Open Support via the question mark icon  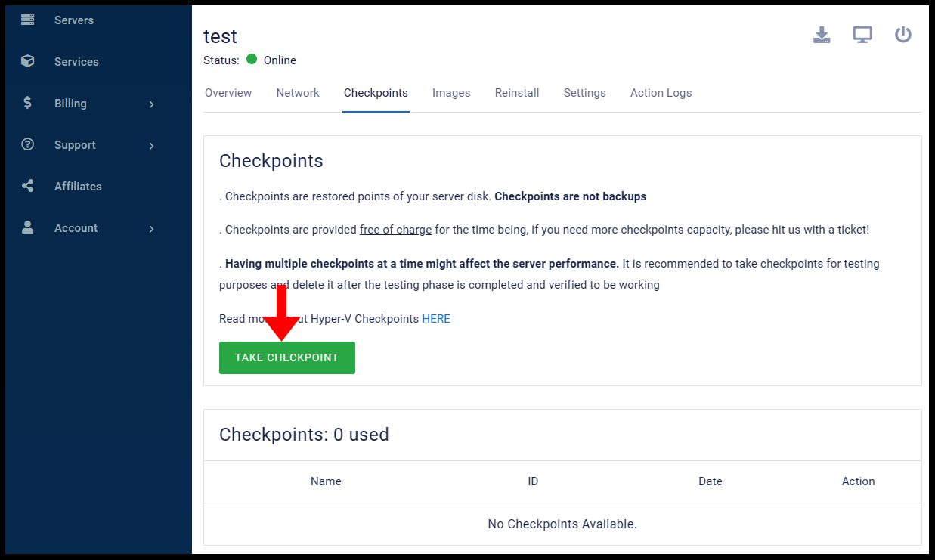[28, 144]
